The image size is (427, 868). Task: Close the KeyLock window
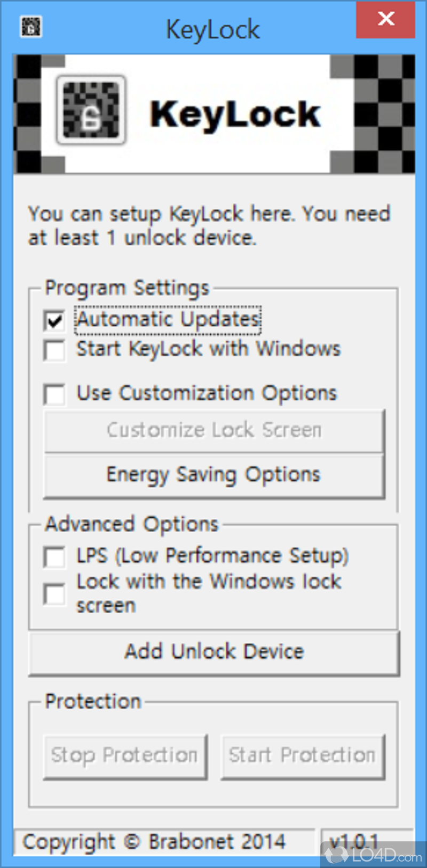click(x=385, y=20)
